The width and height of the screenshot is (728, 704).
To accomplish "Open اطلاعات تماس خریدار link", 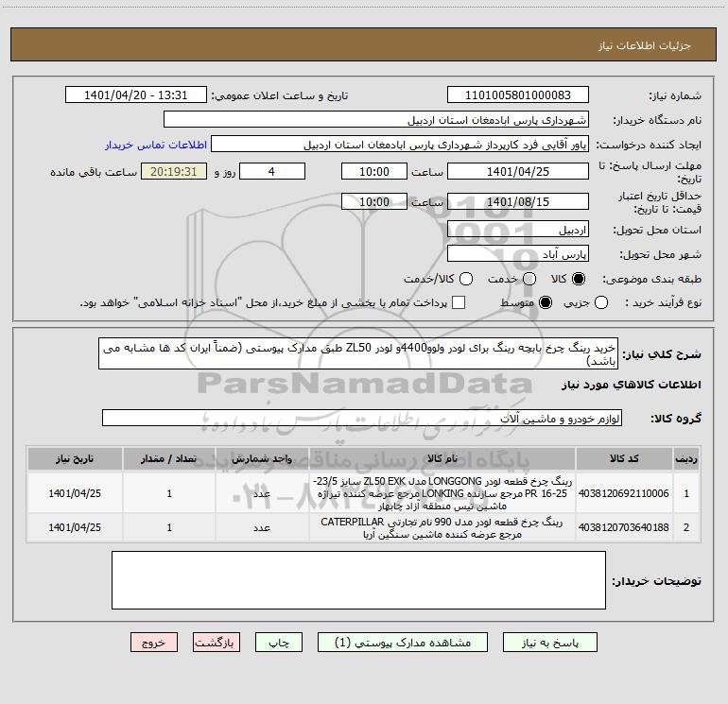I will 156,145.
